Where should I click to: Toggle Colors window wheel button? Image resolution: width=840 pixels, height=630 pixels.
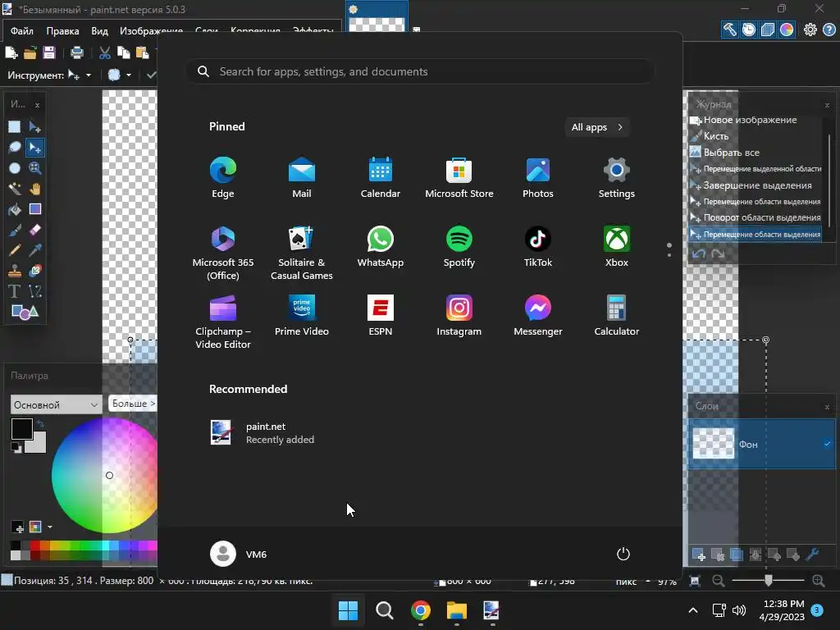(x=787, y=30)
